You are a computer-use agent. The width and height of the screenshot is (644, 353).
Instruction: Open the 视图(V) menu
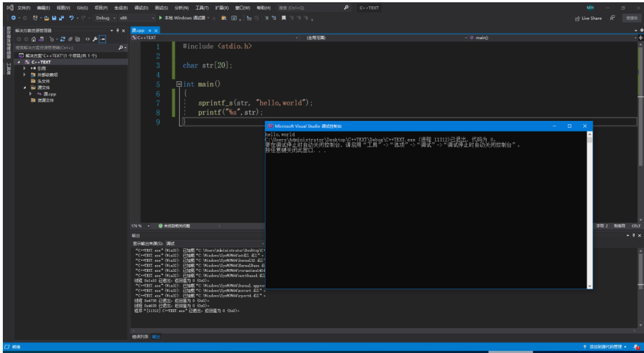[63, 8]
